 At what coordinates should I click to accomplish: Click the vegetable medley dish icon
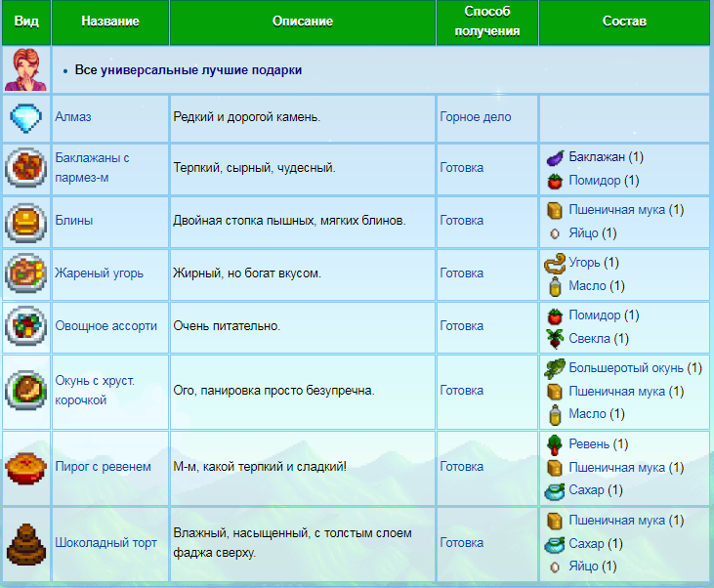pyautogui.click(x=26, y=326)
